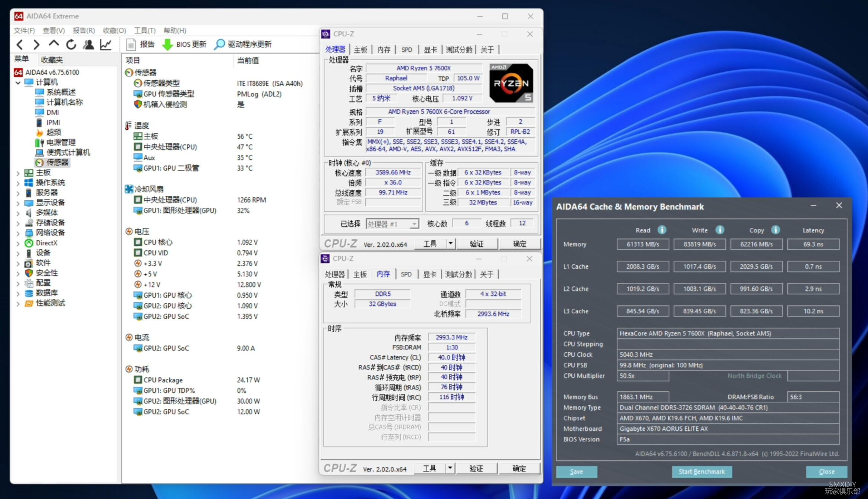Screen dimensions: 868x499
Task: Click the Refresh icon in AIDA64 toolbar
Action: [71, 45]
